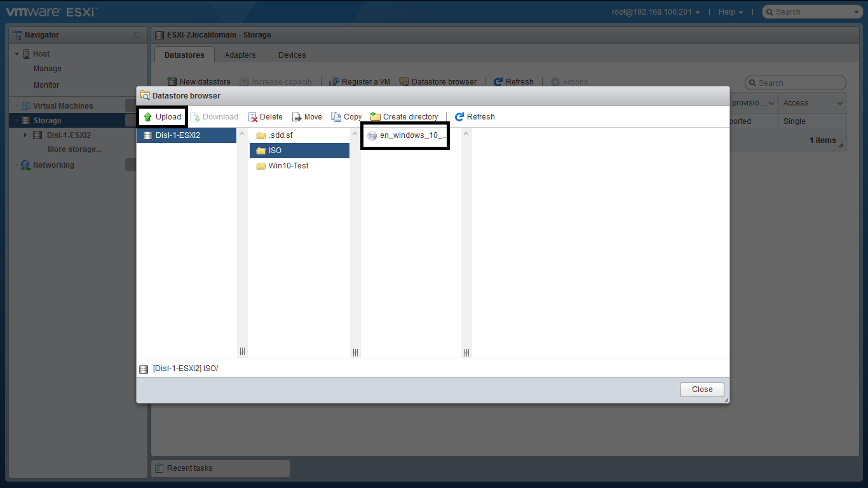Collapse the Host tree in Navigator
This screenshot has height=488, width=868.
pyautogui.click(x=17, y=54)
